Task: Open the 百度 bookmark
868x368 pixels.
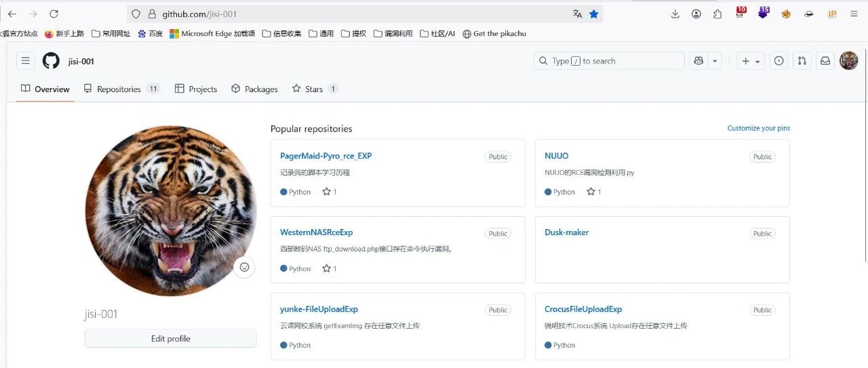Action: (150, 33)
